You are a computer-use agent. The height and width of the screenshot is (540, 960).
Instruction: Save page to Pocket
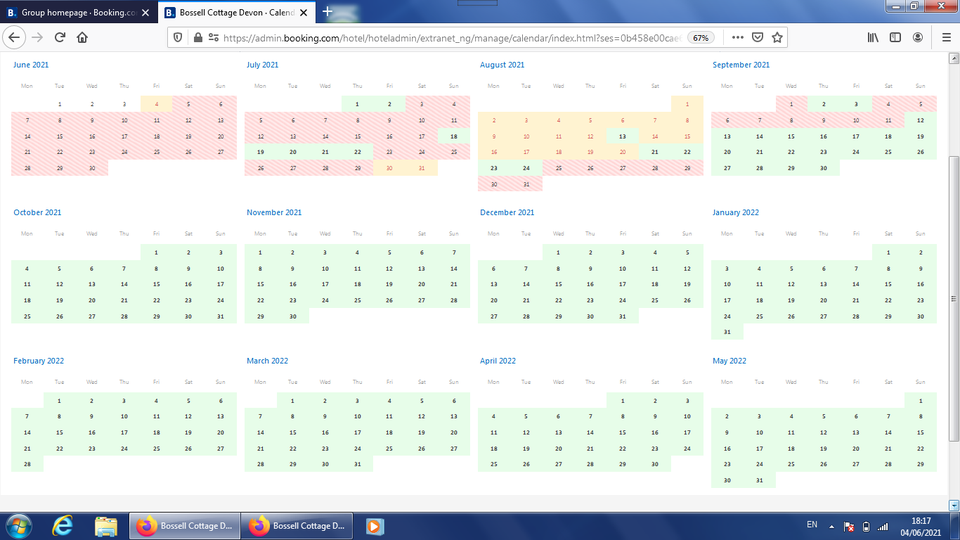pos(757,37)
